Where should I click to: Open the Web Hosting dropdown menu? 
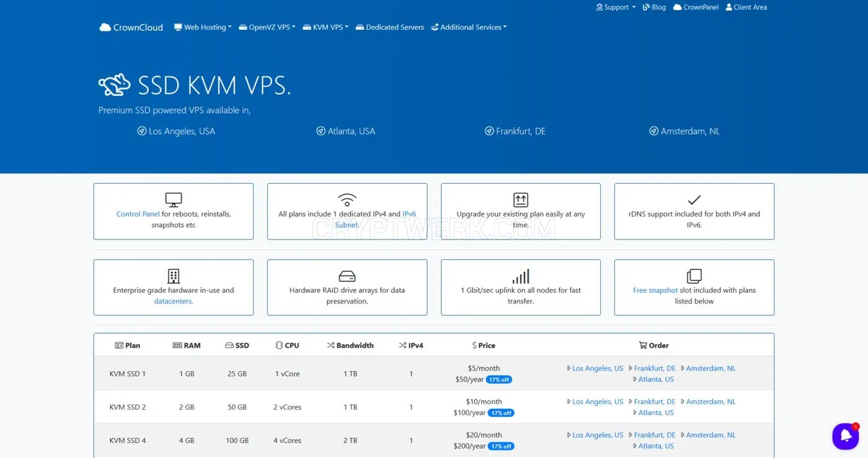coord(203,27)
